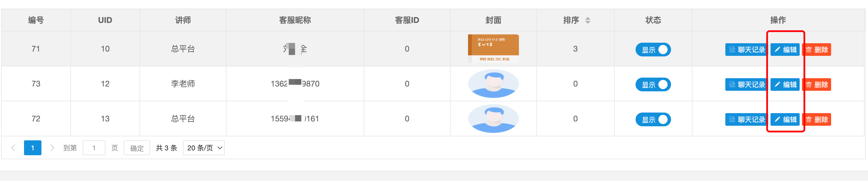The width and height of the screenshot is (868, 181).
Task: Go to next page arrow
Action: (x=52, y=148)
